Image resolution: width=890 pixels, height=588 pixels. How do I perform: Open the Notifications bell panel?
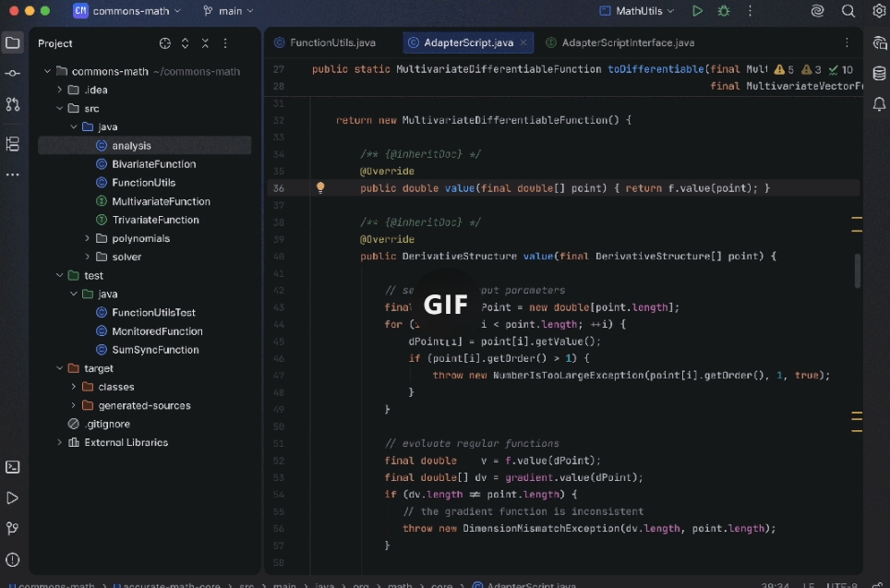tap(879, 104)
